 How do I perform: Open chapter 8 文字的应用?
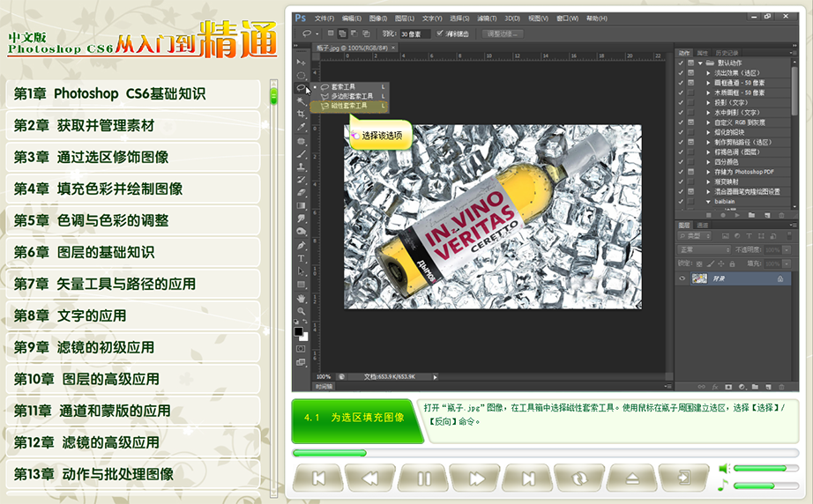pyautogui.click(x=132, y=315)
